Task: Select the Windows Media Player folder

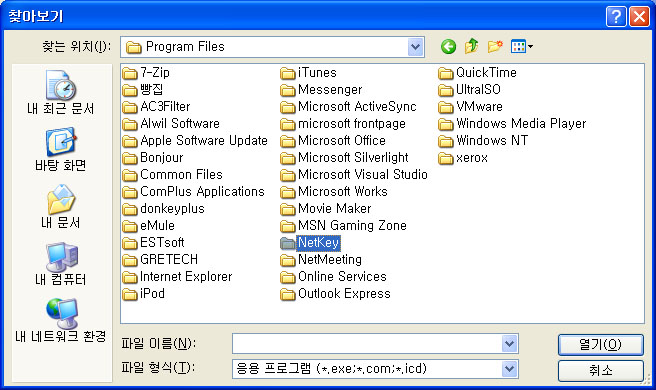Action: click(512, 124)
